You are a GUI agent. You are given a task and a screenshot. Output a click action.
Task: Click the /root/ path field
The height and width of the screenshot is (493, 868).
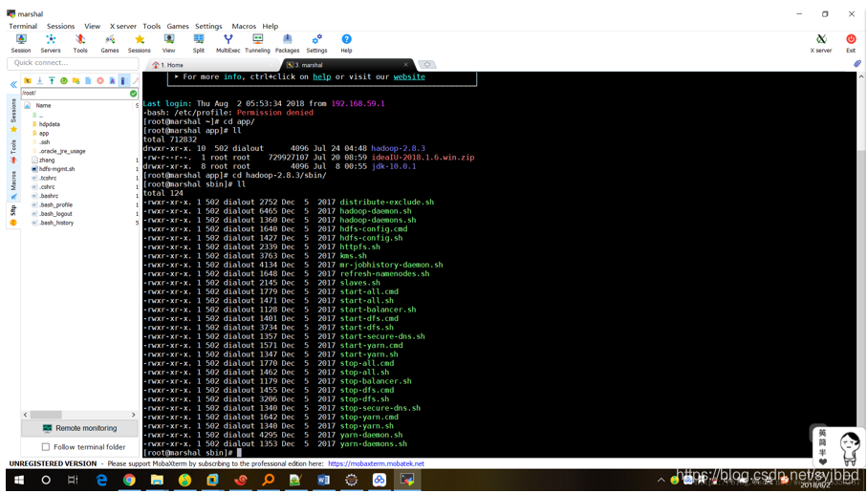pyautogui.click(x=75, y=94)
